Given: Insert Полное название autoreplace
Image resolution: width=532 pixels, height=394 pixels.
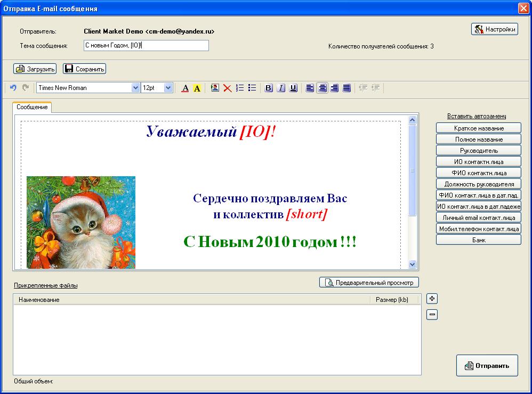Looking at the screenshot, I should coord(479,139).
